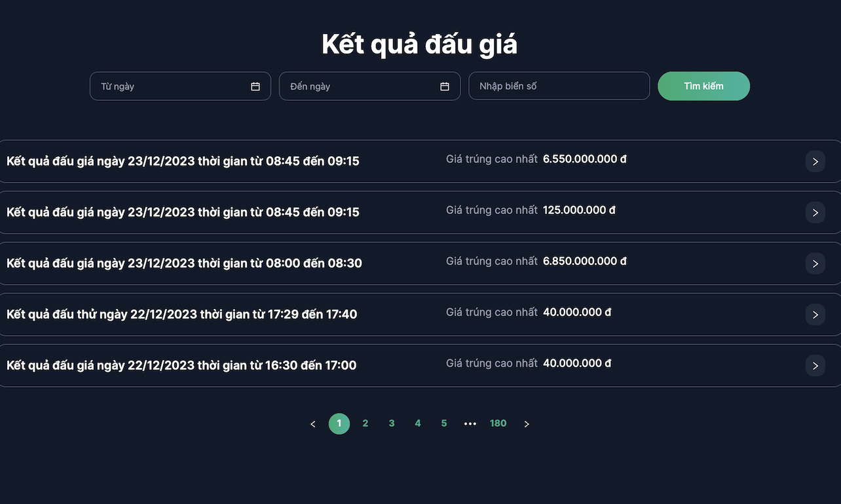Click into the Từ ngày date field
Image resolution: width=841 pixels, height=504 pixels.
point(170,86)
